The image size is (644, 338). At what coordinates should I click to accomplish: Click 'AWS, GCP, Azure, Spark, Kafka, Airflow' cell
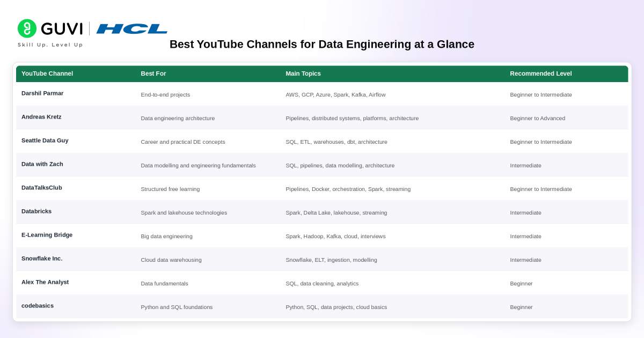(335, 95)
